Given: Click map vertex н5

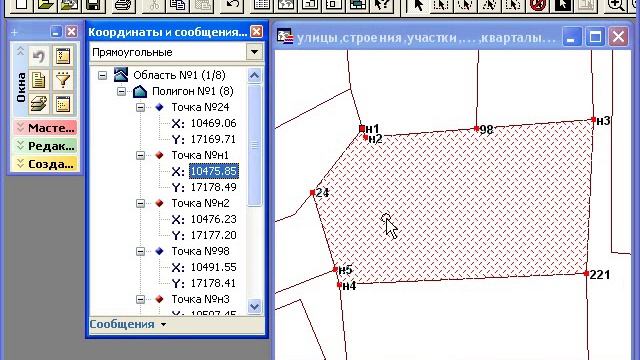Looking at the screenshot, I should [x=335, y=269].
